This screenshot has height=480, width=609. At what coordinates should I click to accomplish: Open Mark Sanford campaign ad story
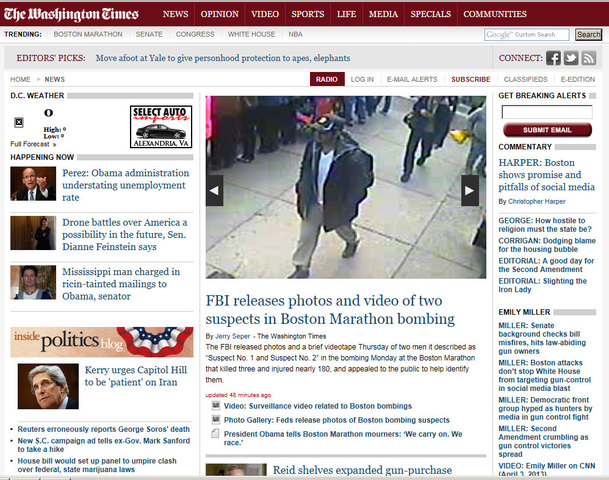click(104, 445)
